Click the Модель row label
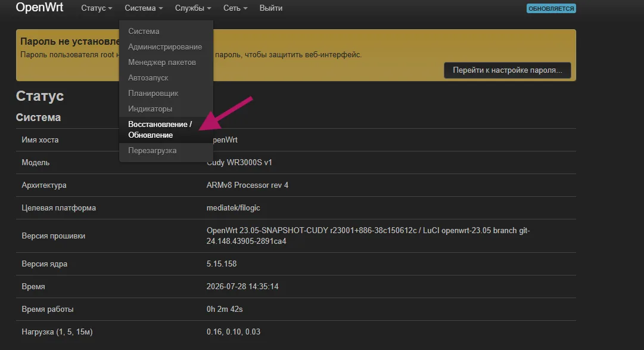 tap(35, 162)
